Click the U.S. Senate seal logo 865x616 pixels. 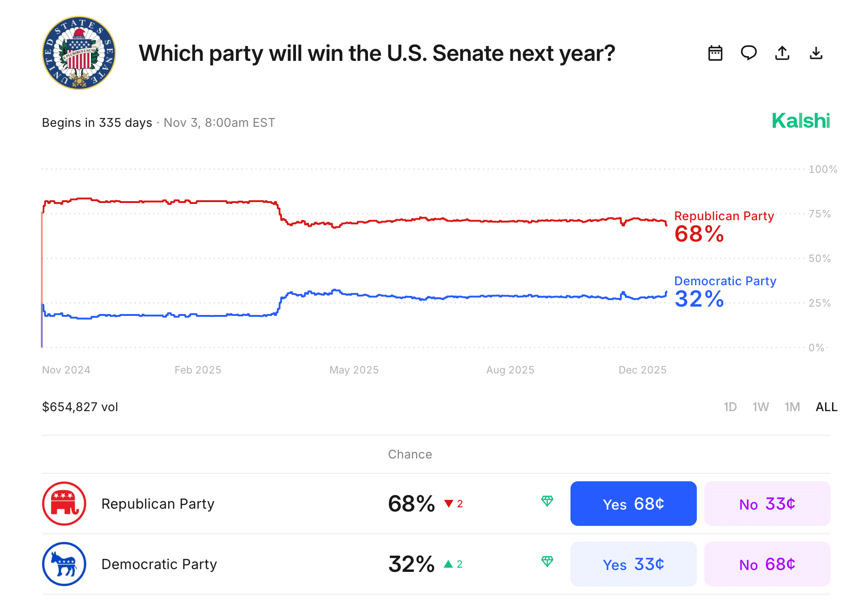pos(79,53)
